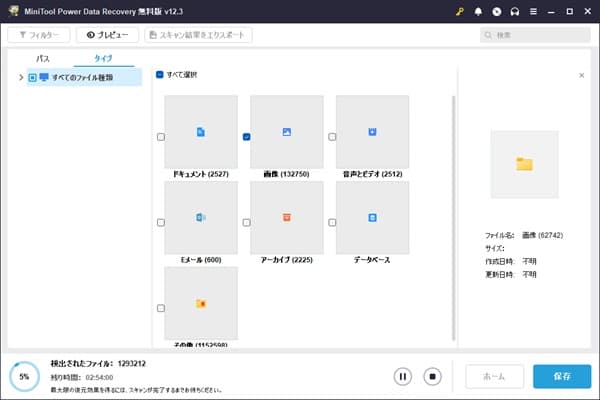Click the database type icon
600x400 pixels.
[x=372, y=217]
